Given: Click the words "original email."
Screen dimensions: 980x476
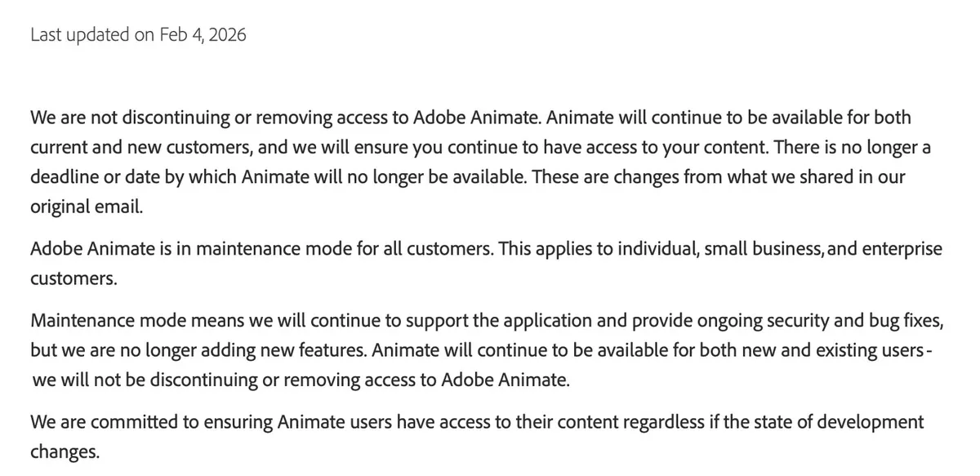Looking at the screenshot, I should point(86,207).
